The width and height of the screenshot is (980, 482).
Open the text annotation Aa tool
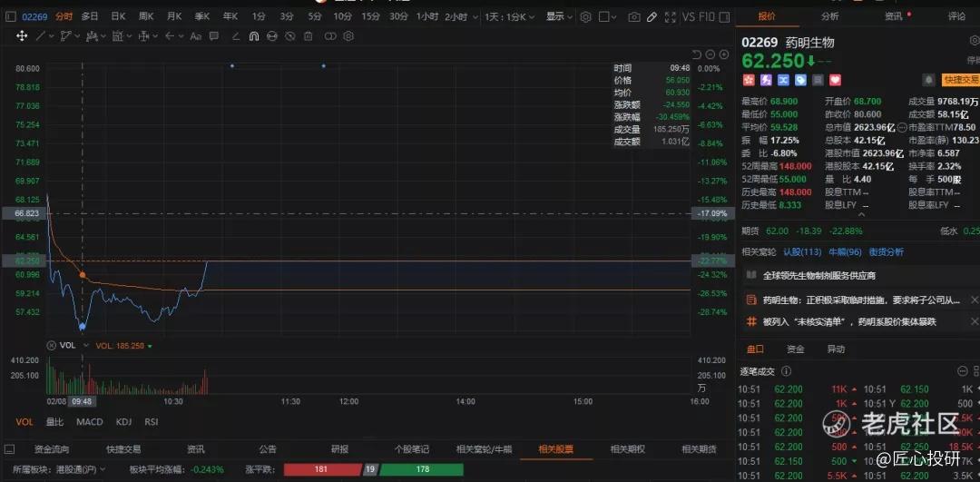click(x=195, y=36)
